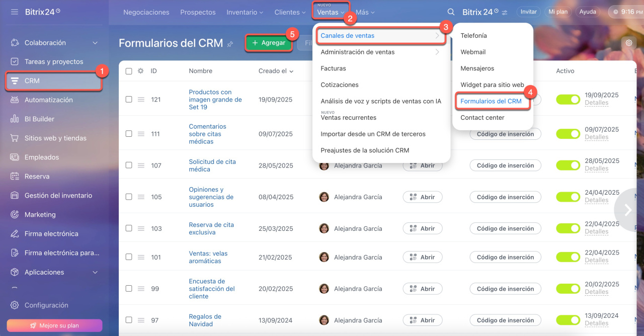Select Cotizaciones from the Ventas menu
Viewport: 644px width, 336px height.
[340, 85]
